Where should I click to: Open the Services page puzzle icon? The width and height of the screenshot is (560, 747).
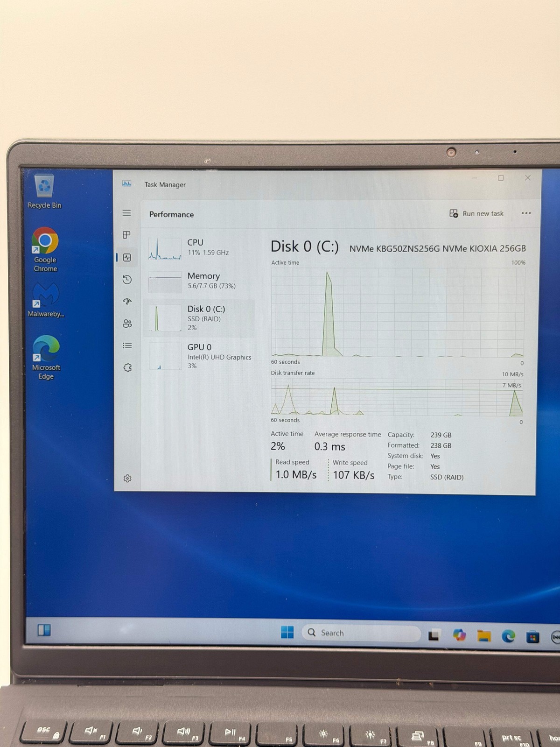[127, 367]
